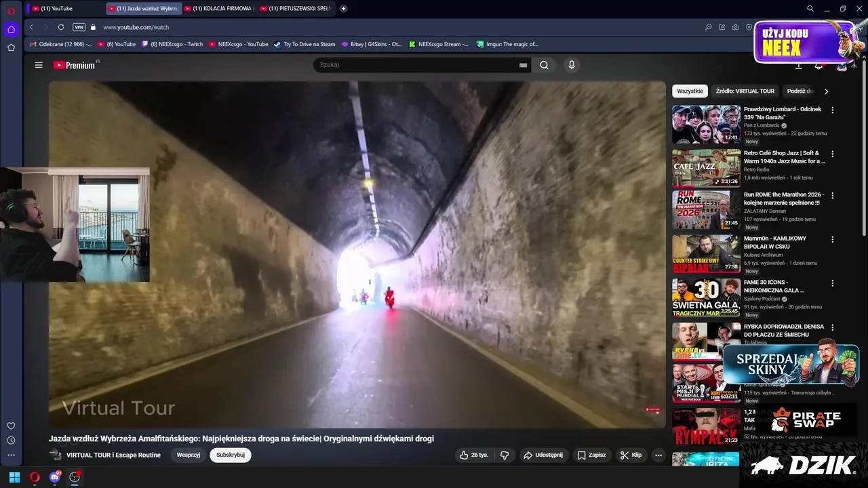Open 'Odebrane (12 966)' Gmail bookmark

pos(60,44)
